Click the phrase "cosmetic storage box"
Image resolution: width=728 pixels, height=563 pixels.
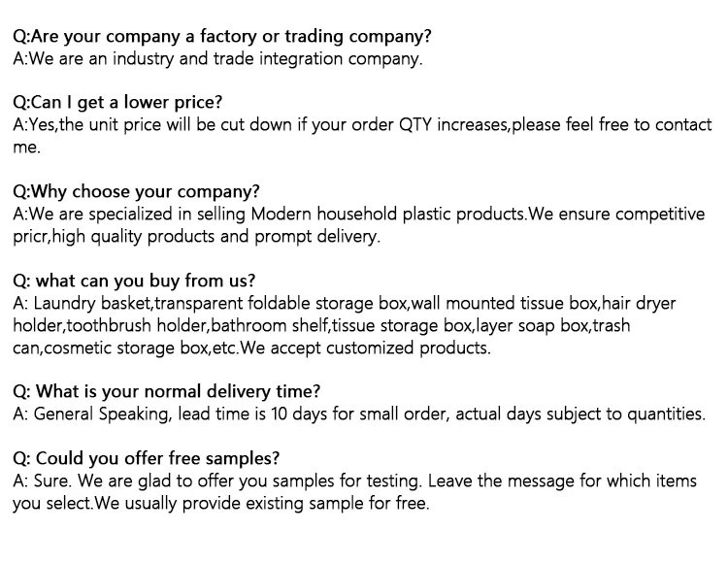tap(124, 348)
